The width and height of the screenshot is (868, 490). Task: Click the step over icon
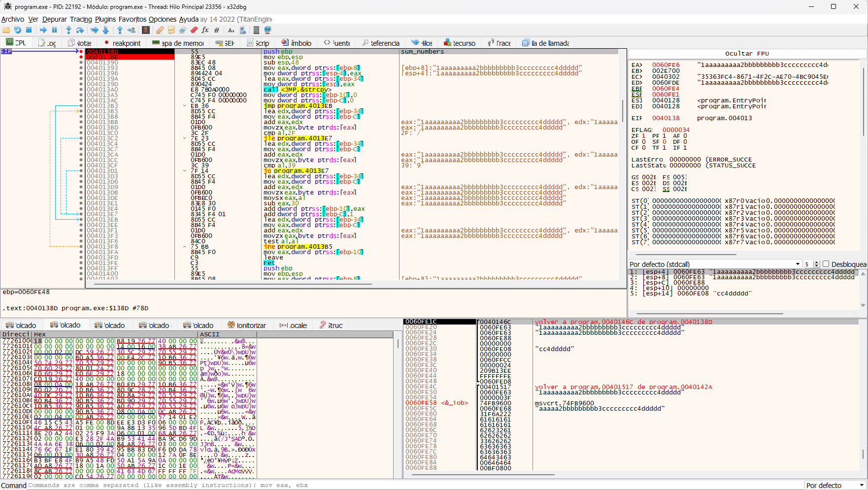pyautogui.click(x=80, y=30)
